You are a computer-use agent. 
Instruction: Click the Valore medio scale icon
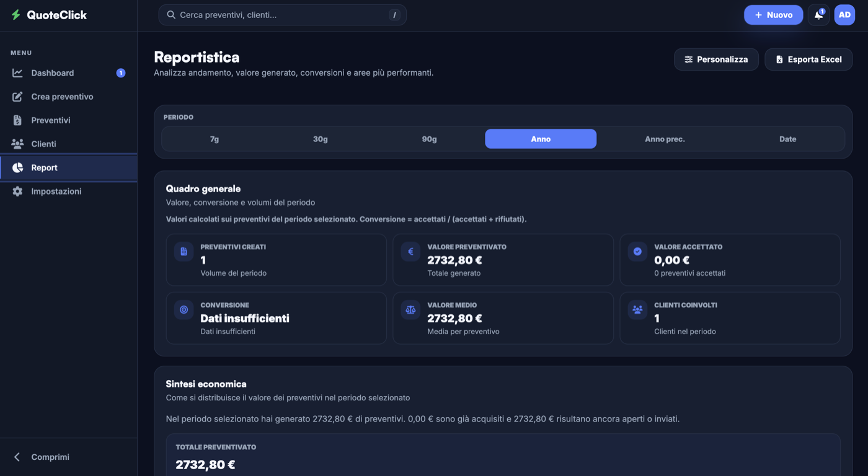tap(410, 310)
